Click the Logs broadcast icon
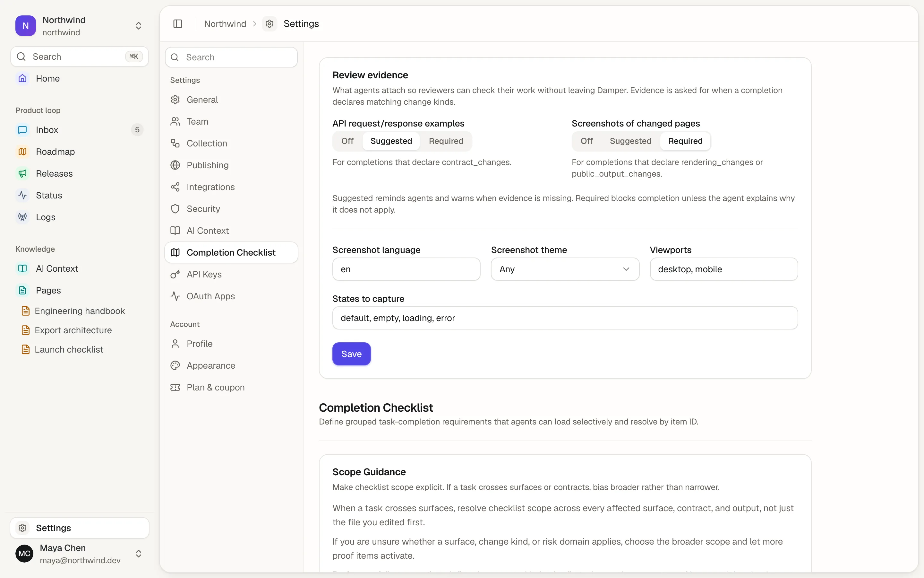The width and height of the screenshot is (924, 578). pyautogui.click(x=22, y=217)
